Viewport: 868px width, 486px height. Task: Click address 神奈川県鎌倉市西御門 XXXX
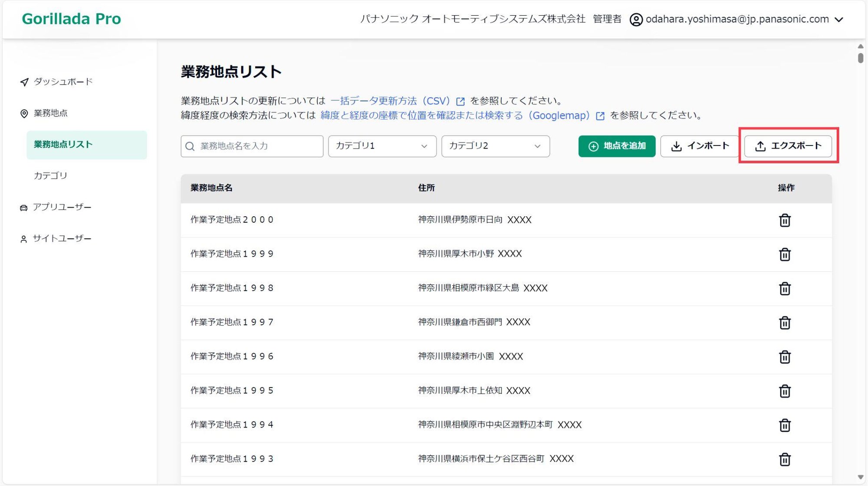(x=474, y=322)
